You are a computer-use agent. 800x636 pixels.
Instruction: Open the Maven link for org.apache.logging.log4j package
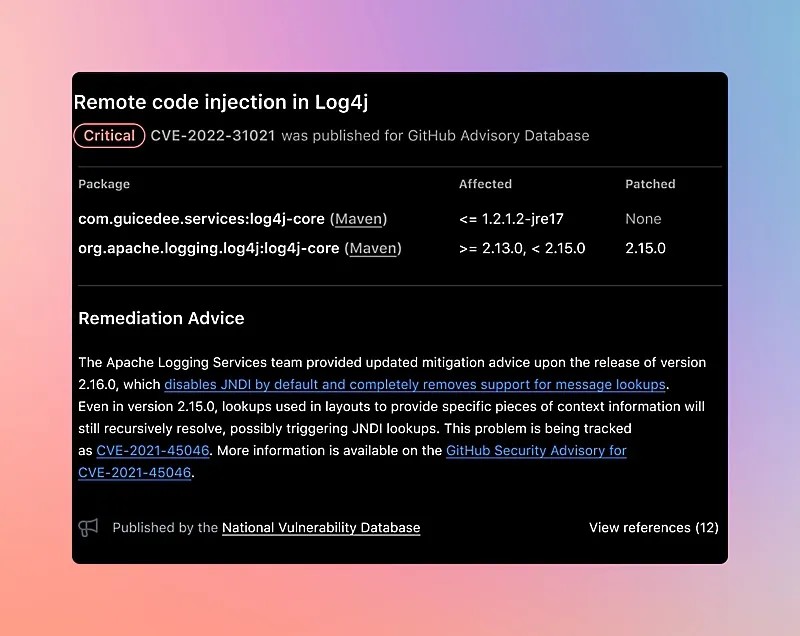coord(373,248)
